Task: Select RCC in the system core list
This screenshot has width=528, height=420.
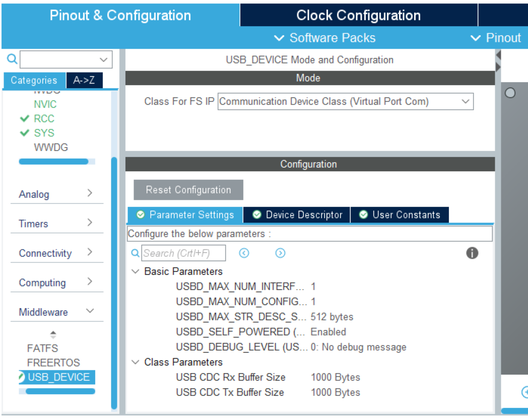Action: click(44, 118)
